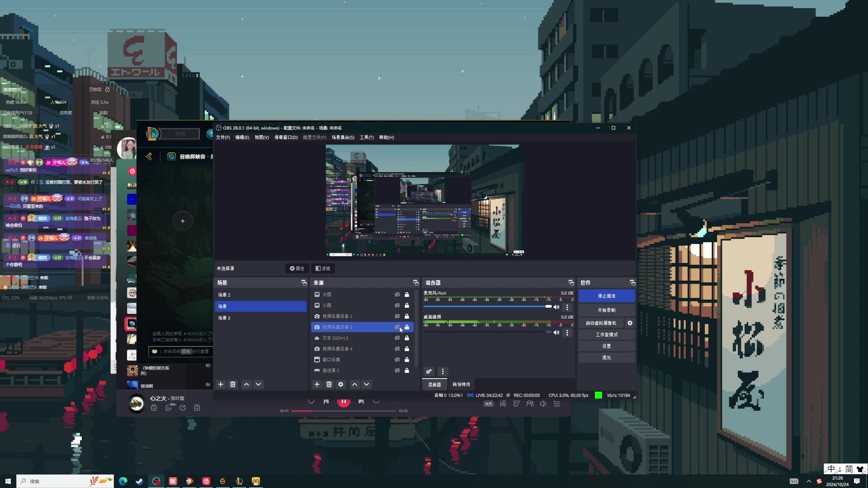Toggle visibility of the 大图 source
Screen dimensions: 868x488
pyautogui.click(x=397, y=295)
